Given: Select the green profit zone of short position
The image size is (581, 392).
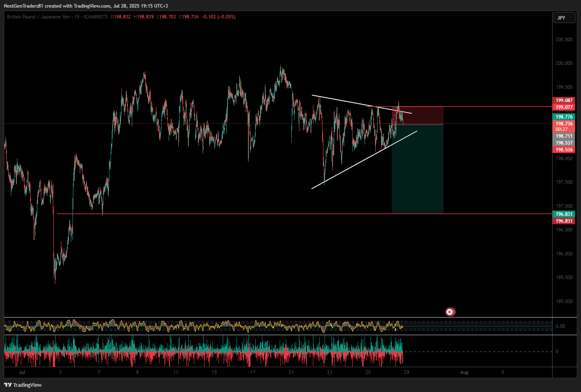Looking at the screenshot, I should [418, 169].
